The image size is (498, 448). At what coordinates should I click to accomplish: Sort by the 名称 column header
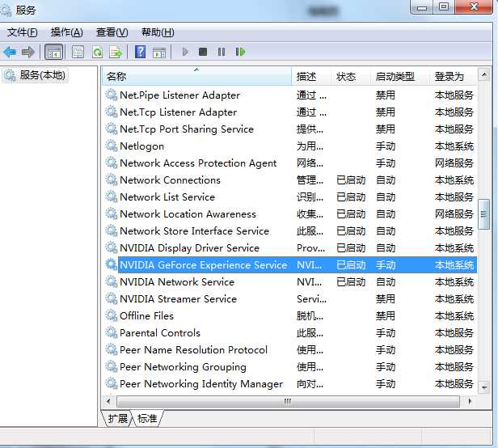pyautogui.click(x=196, y=76)
